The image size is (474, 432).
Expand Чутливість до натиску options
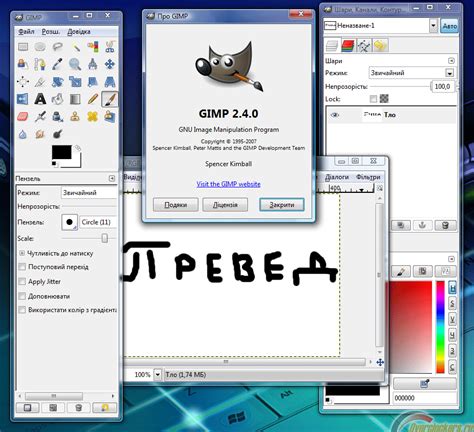(22, 253)
